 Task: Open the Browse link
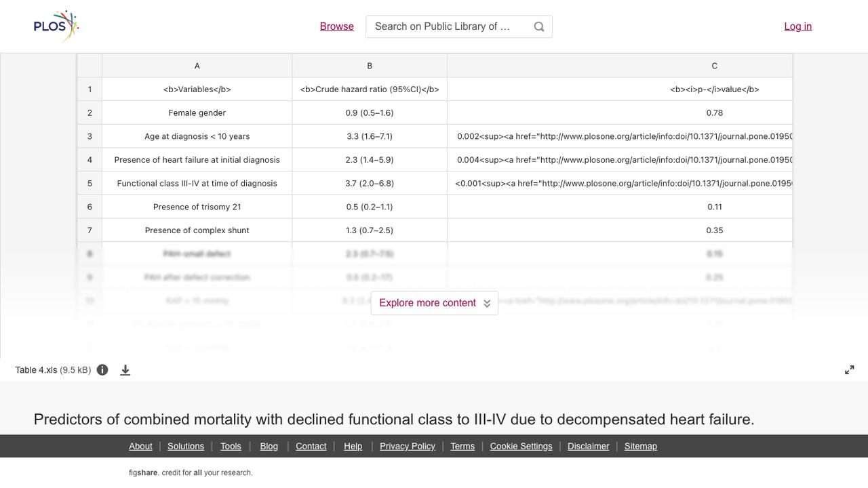coord(337,26)
